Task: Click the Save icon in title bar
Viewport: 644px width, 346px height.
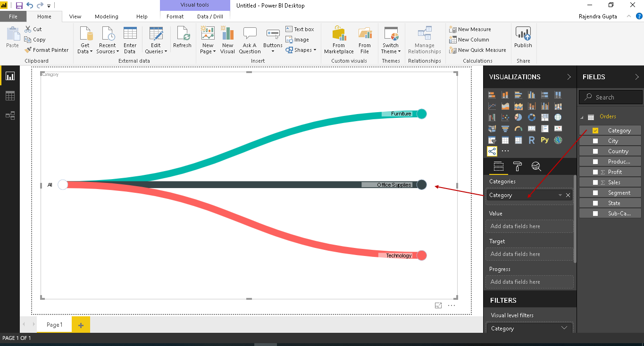Action: pyautogui.click(x=19, y=6)
